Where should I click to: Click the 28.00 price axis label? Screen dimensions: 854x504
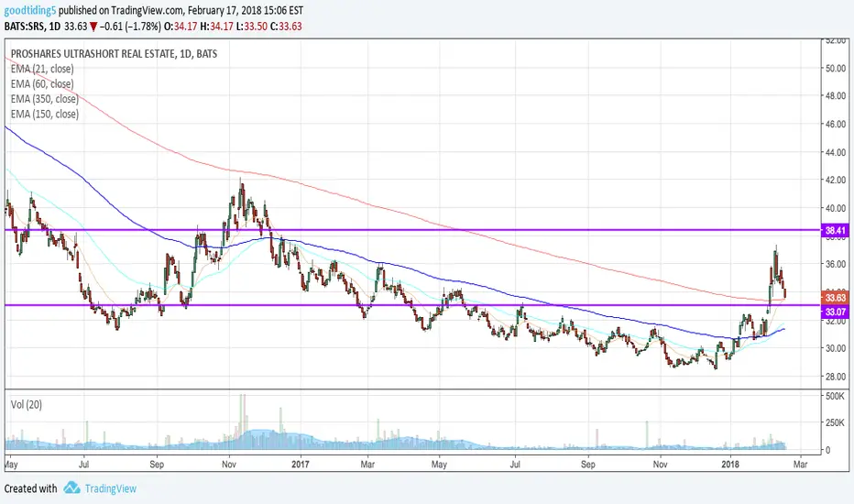(x=836, y=376)
